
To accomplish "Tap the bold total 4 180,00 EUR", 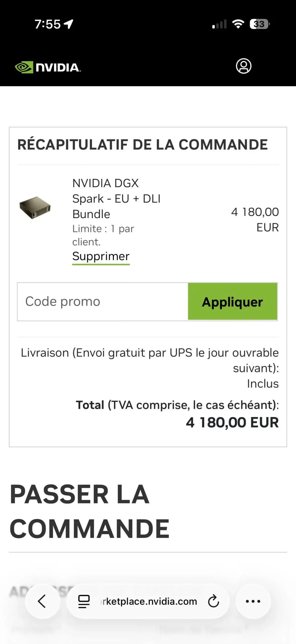I will tap(232, 422).
